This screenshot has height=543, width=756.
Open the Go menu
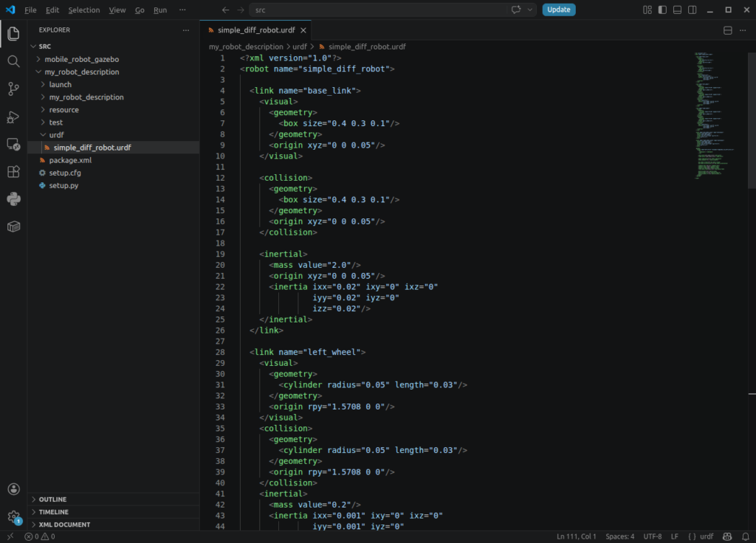click(140, 10)
